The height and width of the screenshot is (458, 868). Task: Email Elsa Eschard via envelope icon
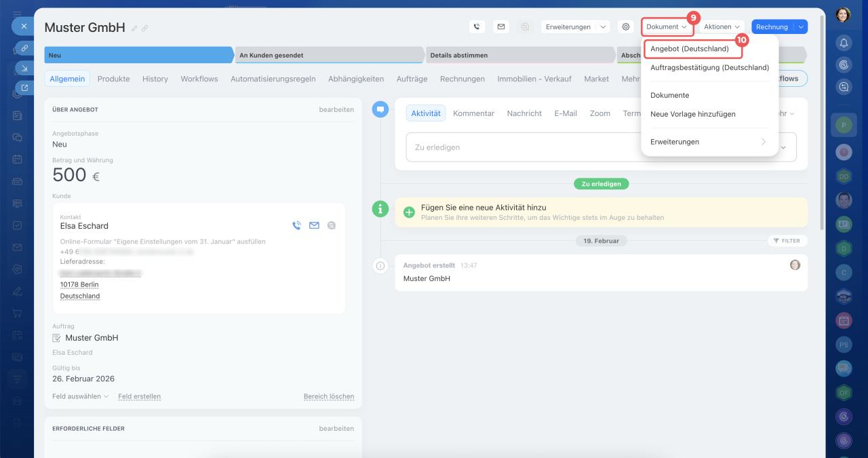pos(314,225)
